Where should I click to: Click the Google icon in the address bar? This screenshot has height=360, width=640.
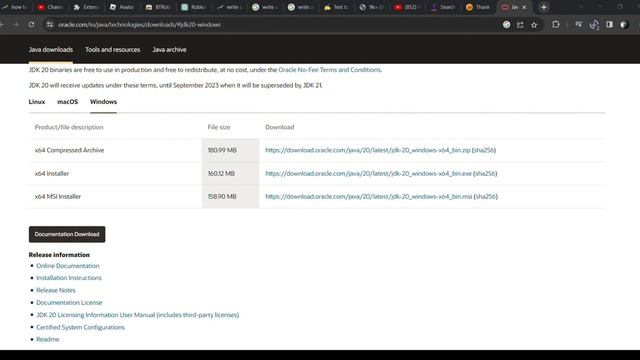(x=507, y=25)
